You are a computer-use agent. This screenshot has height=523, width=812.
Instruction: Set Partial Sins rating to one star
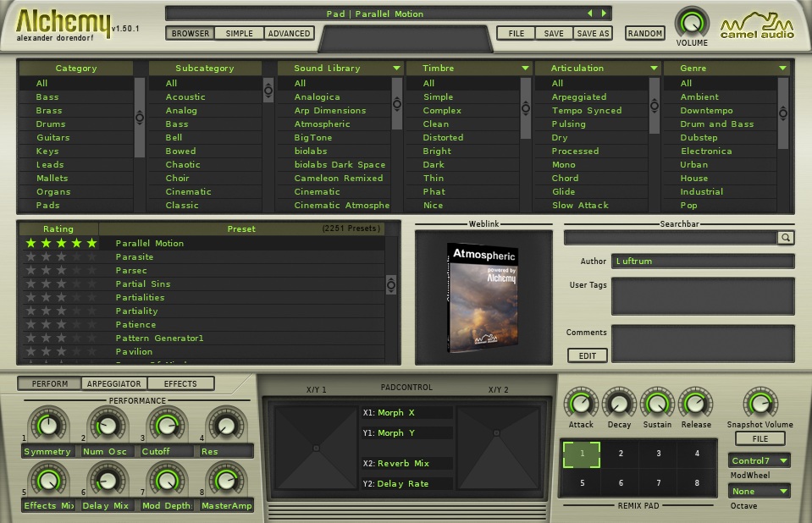tap(31, 284)
